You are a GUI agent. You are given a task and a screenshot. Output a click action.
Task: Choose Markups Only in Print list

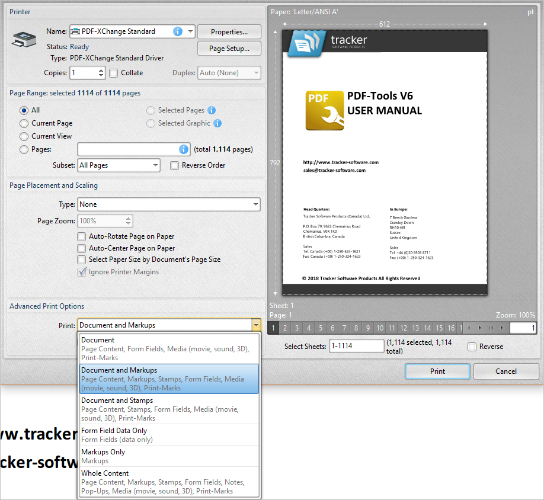tap(169, 456)
